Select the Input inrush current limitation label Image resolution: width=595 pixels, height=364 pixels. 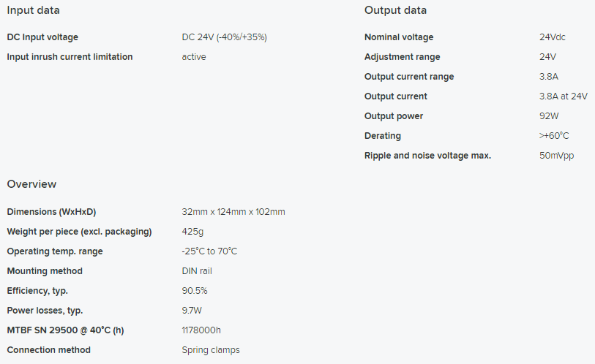[70, 57]
